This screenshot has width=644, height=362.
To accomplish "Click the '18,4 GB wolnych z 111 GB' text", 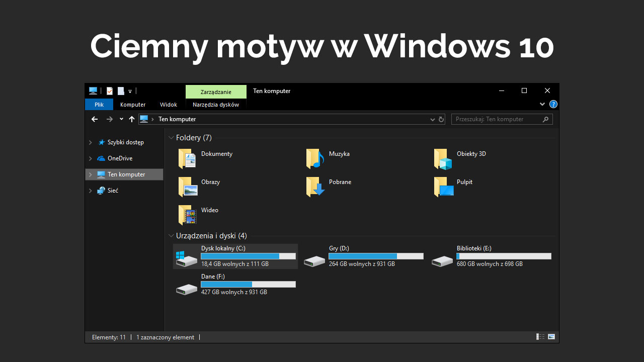I will (x=235, y=264).
